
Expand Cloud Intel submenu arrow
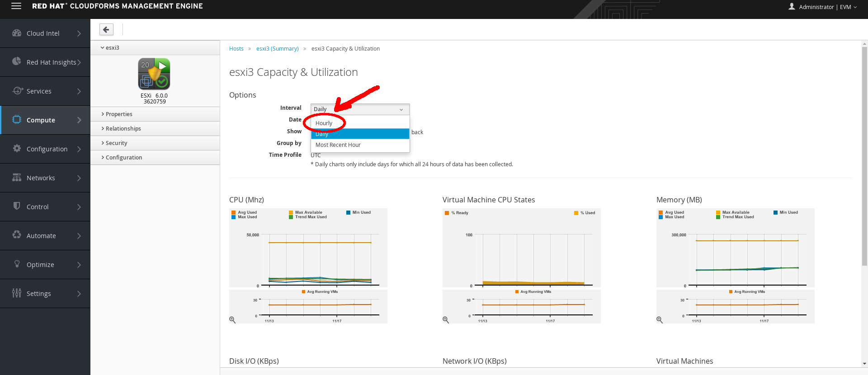pos(79,33)
